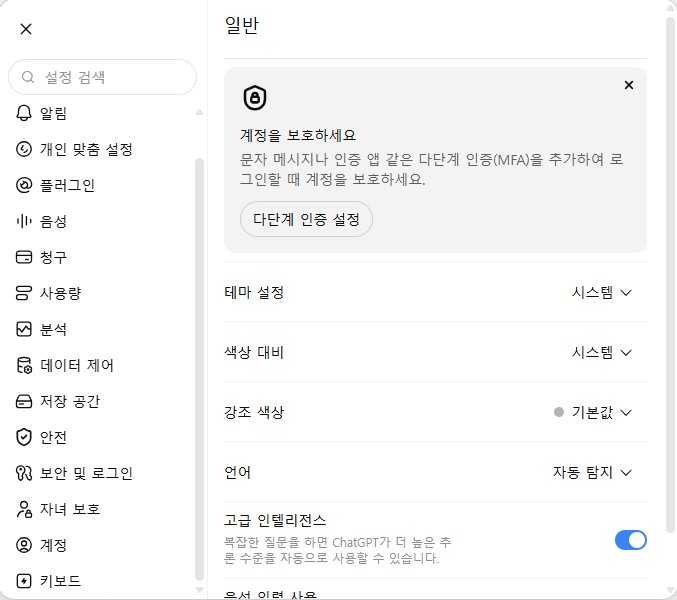Switch to the 계정 settings section

(x=41, y=545)
